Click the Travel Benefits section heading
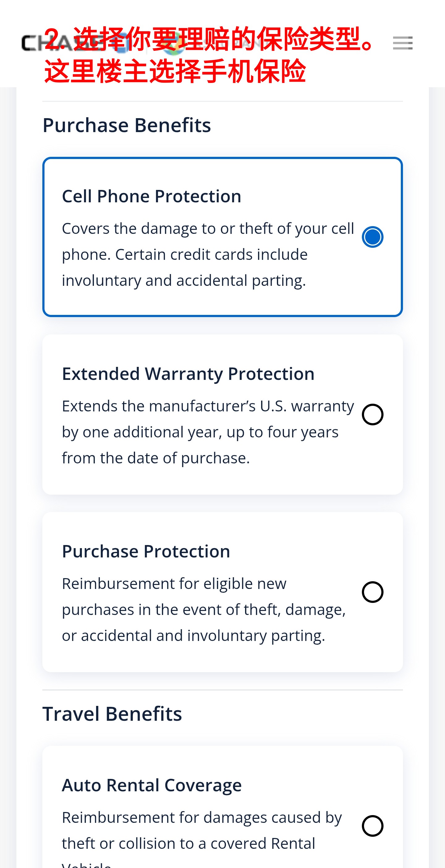The image size is (445, 868). tap(112, 714)
